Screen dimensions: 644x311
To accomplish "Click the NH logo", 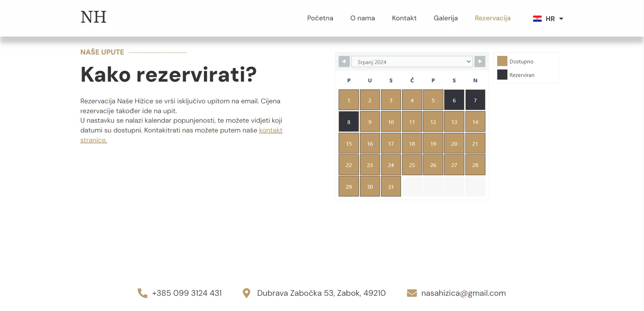I will tap(94, 17).
